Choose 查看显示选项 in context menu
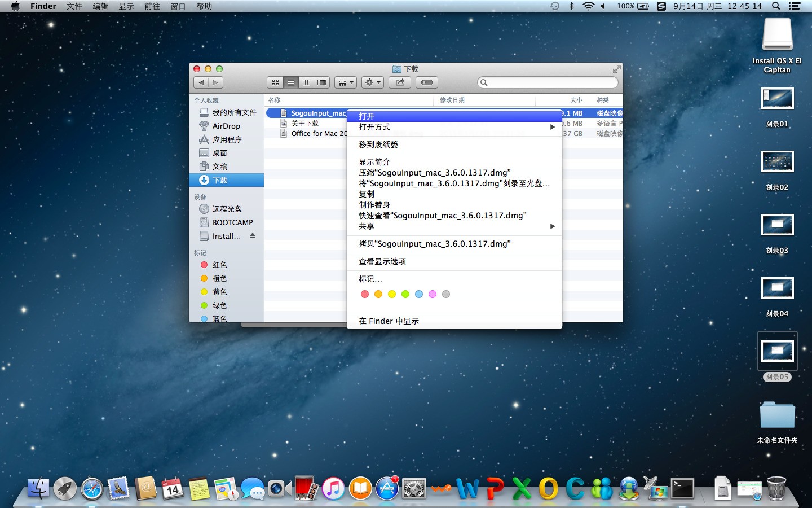The image size is (812, 508). click(454, 261)
